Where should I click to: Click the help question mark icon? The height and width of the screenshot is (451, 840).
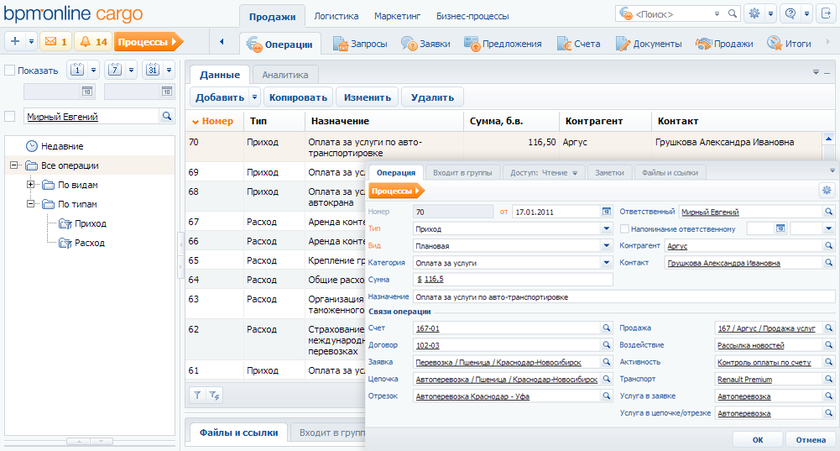(x=791, y=14)
